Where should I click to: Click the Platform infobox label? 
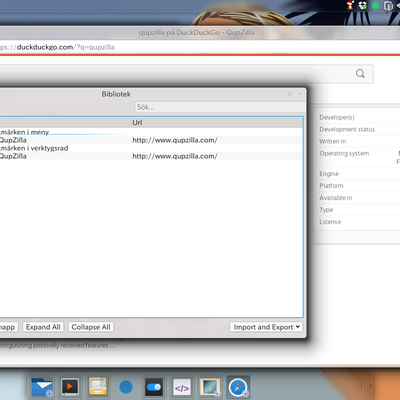point(331,186)
